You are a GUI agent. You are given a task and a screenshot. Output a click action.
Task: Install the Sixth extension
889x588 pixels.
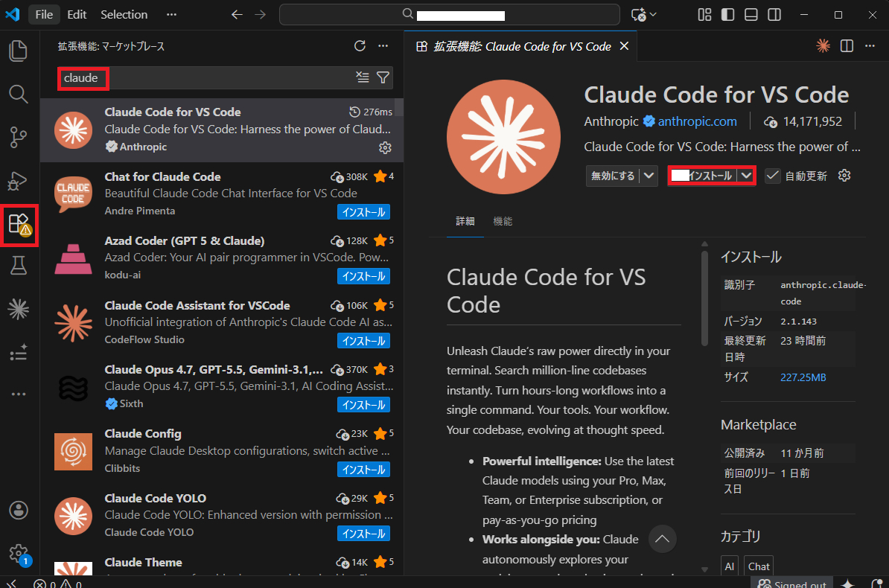[363, 405]
